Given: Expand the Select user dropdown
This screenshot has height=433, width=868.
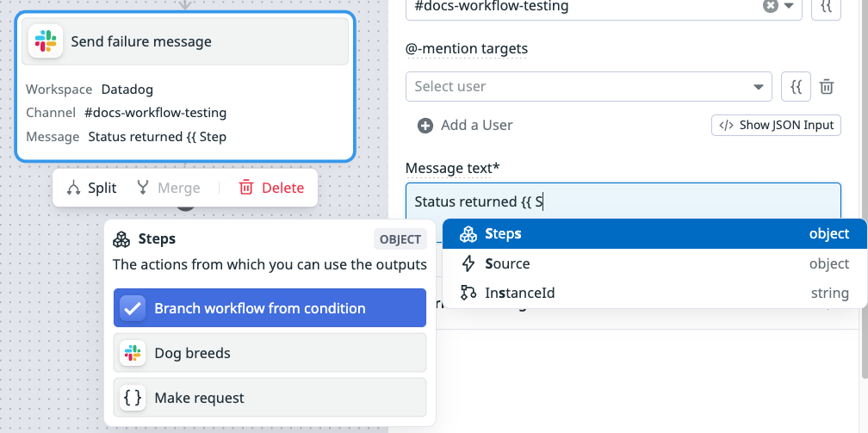Looking at the screenshot, I should pyautogui.click(x=758, y=86).
